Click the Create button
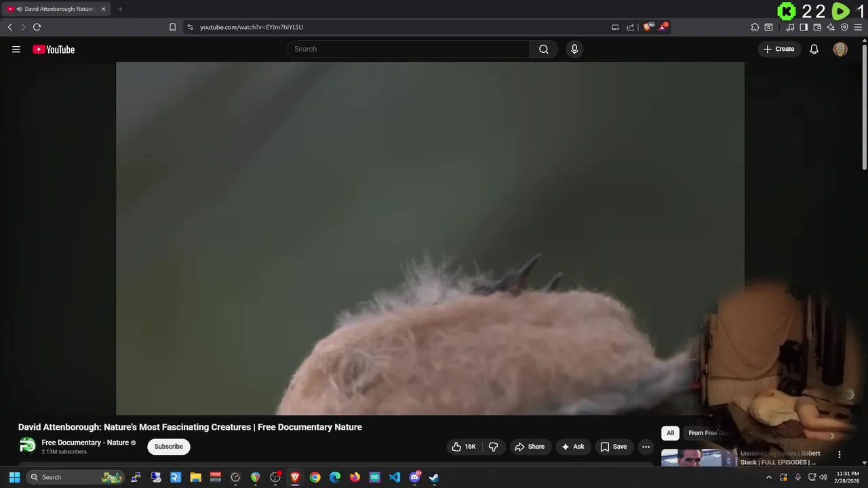The image size is (868, 488). pos(779,49)
